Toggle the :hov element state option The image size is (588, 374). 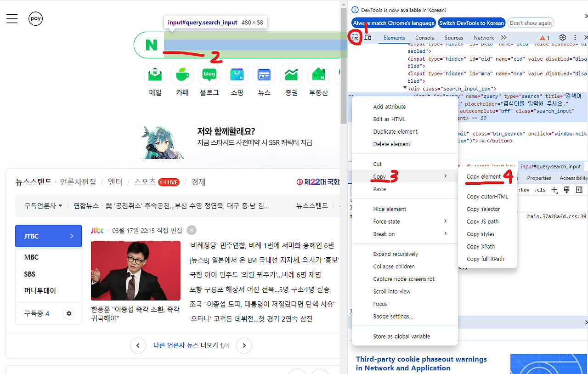[524, 190]
